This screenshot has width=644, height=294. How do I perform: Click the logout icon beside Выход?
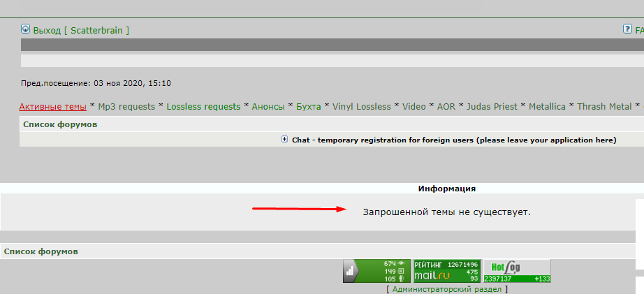[26, 29]
